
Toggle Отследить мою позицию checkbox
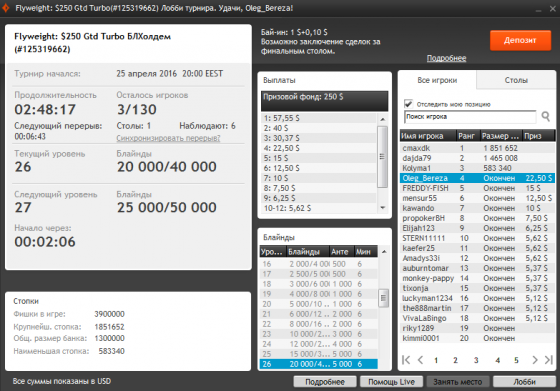(408, 104)
